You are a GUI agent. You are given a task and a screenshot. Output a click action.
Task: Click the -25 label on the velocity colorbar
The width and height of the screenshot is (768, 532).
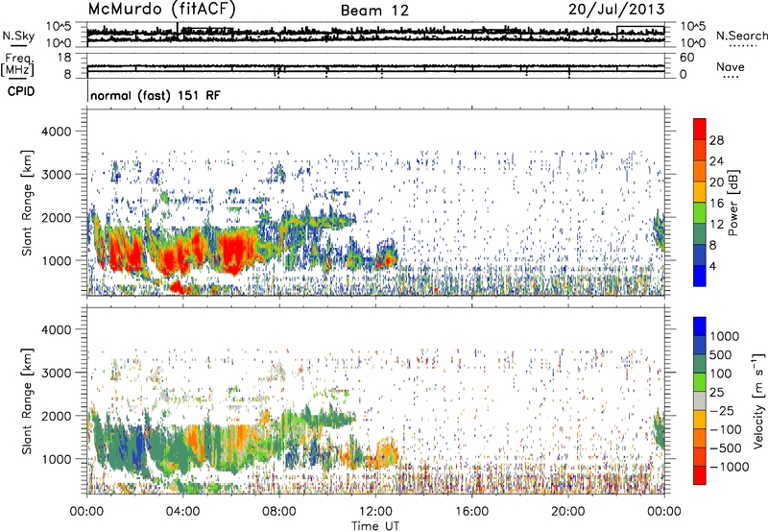721,410
